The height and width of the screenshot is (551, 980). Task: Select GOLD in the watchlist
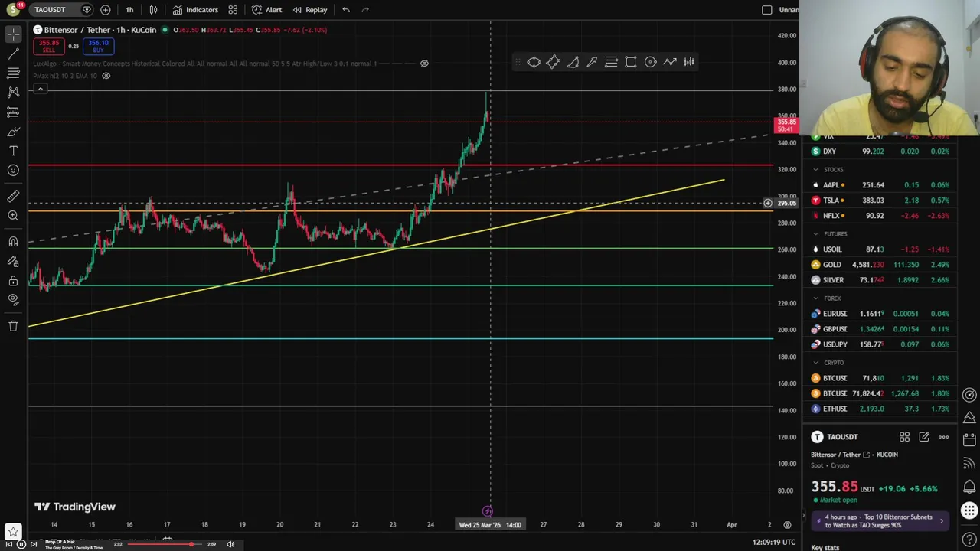(x=880, y=265)
